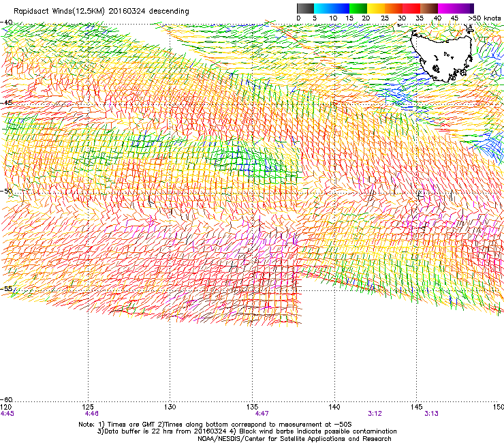
Task: Click the green 15-20 knots legend segment
Action: tap(358, 8)
